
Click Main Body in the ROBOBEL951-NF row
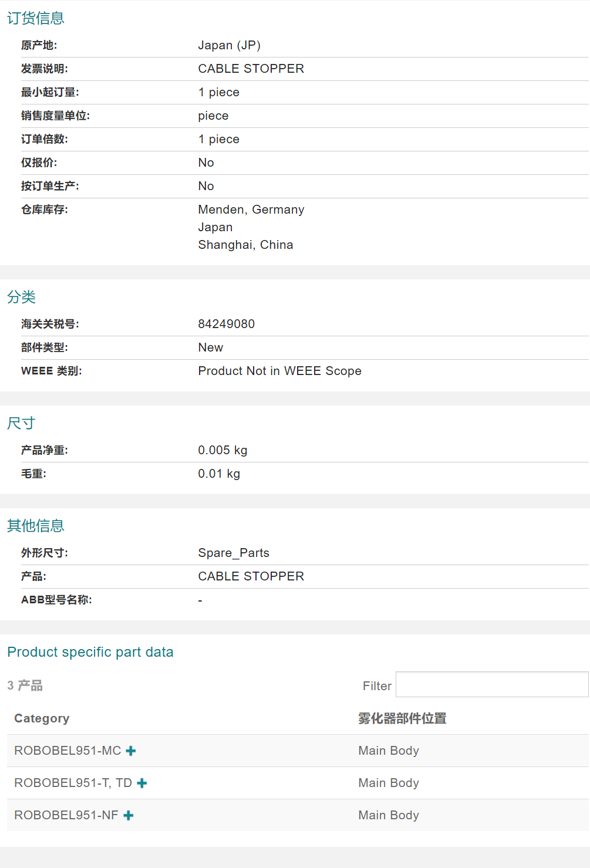[389, 815]
